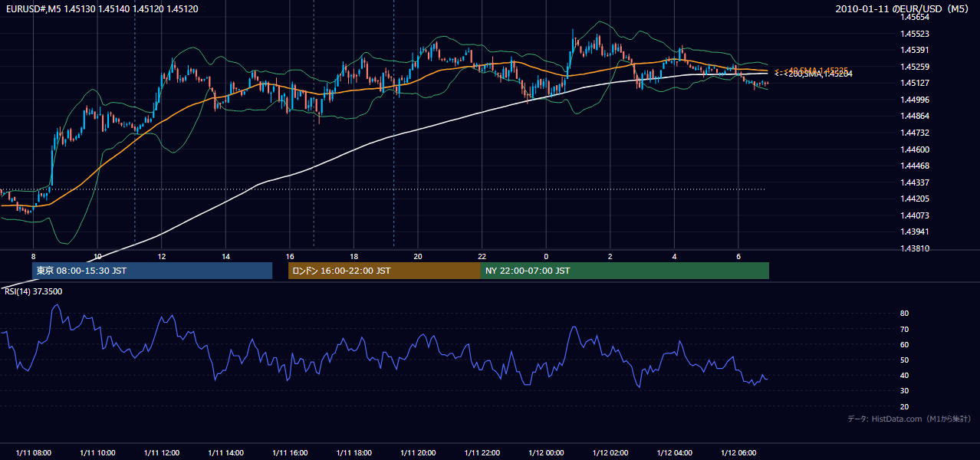Click the 2010-01-11 EUR/USD (M5) title
The width and height of the screenshot is (980, 460).
click(903, 9)
